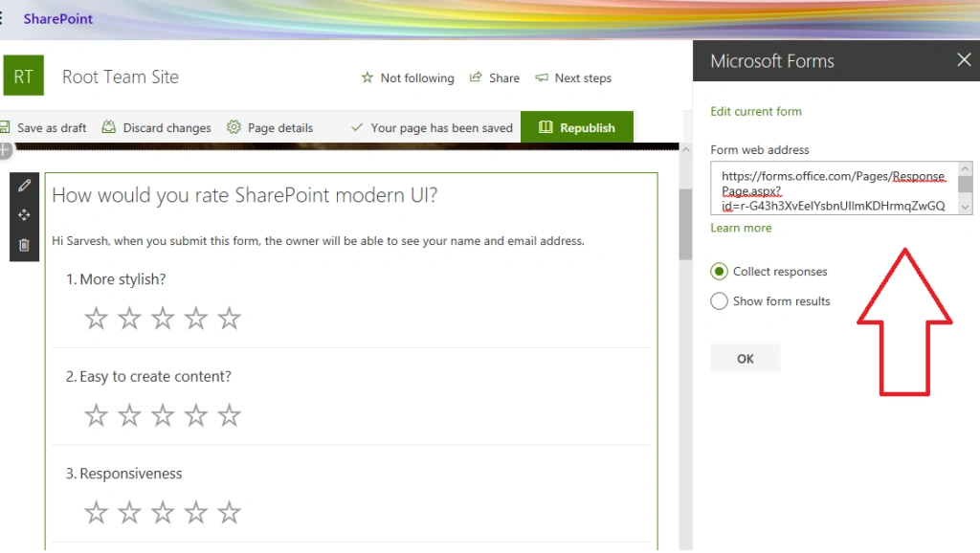The height and width of the screenshot is (553, 980).
Task: Rate More stylish one star
Action: tap(97, 318)
